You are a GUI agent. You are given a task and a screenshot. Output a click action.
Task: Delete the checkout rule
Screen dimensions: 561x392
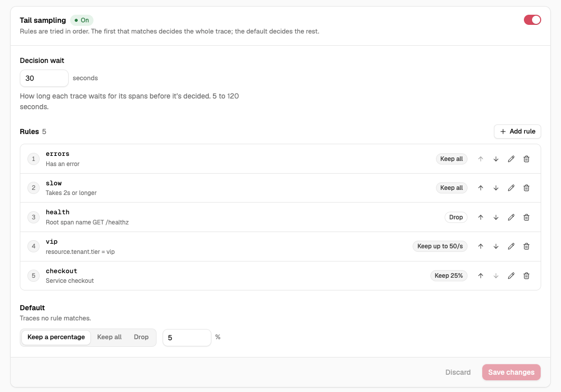[x=526, y=275]
